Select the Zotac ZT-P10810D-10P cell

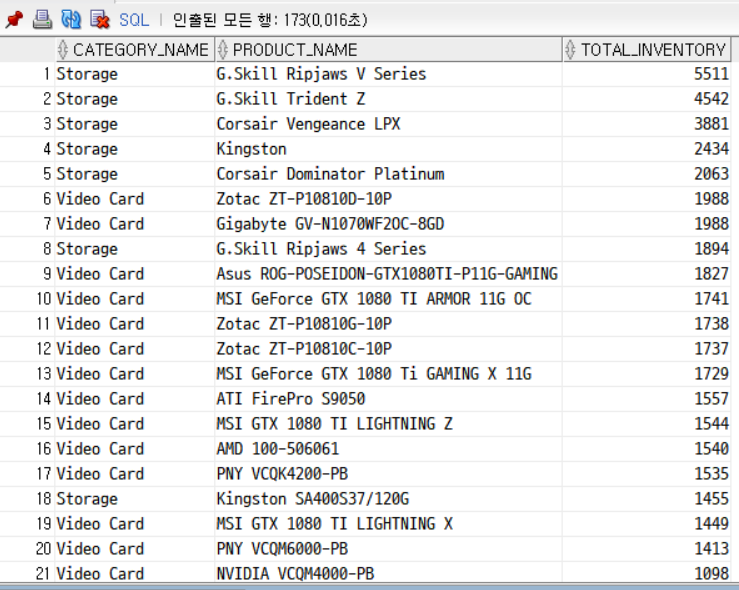[x=388, y=199]
